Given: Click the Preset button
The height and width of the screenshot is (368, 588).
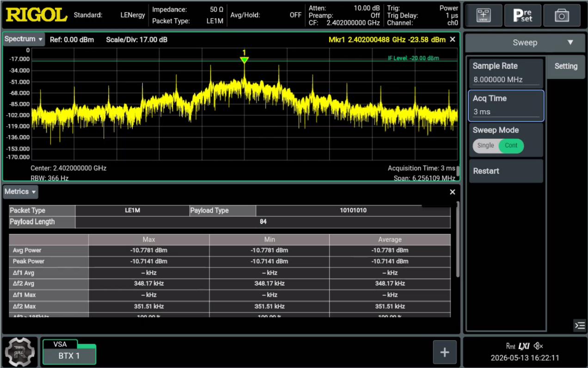Looking at the screenshot, I should [522, 16].
